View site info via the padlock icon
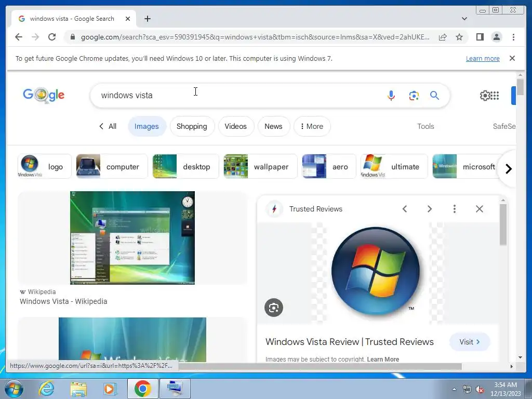Screen dimensions: 532x399 72,37
